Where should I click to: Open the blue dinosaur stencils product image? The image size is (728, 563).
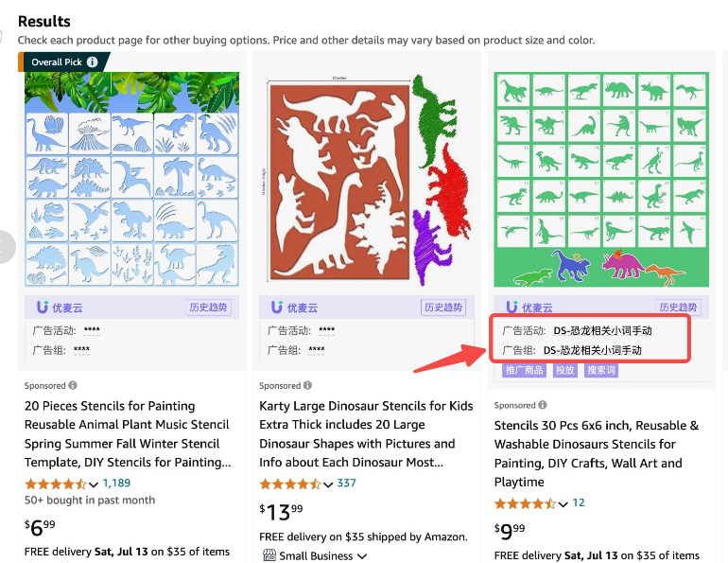pyautogui.click(x=131, y=179)
